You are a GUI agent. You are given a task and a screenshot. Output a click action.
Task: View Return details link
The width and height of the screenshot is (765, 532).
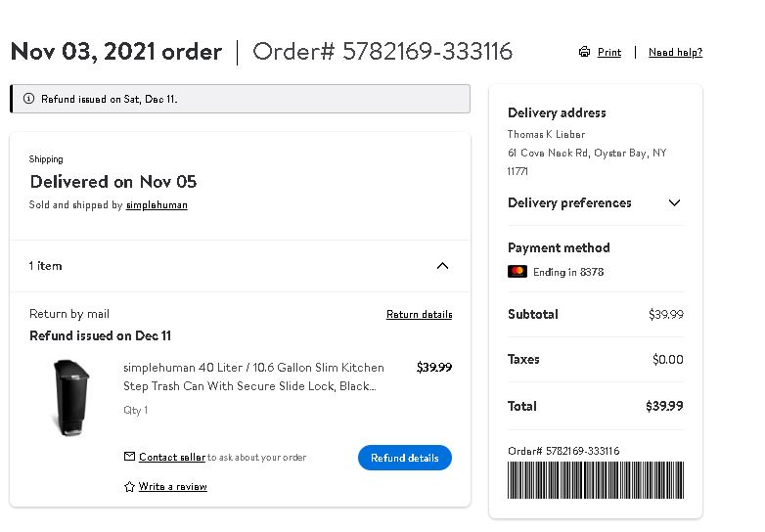419,314
